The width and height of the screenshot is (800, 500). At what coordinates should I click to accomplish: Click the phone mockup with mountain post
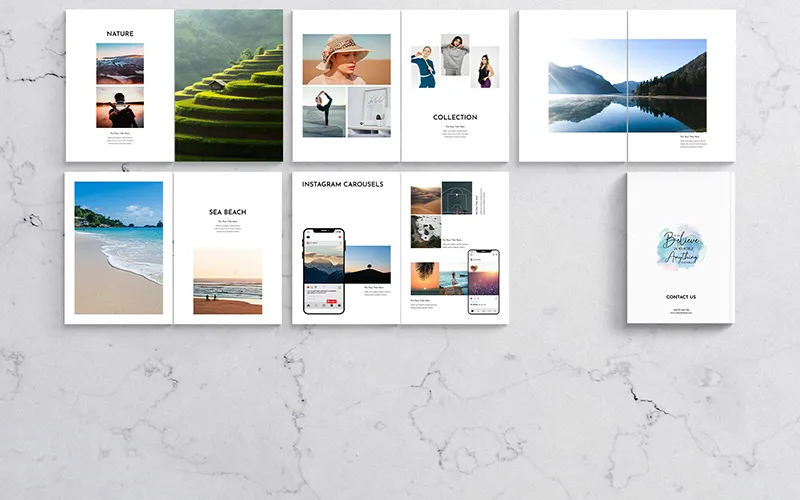(x=324, y=271)
